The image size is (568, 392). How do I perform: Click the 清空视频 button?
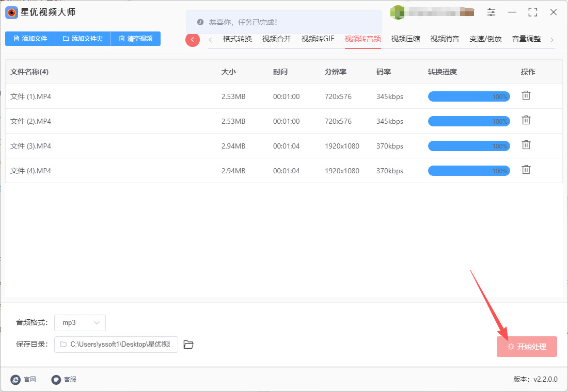[x=135, y=39]
